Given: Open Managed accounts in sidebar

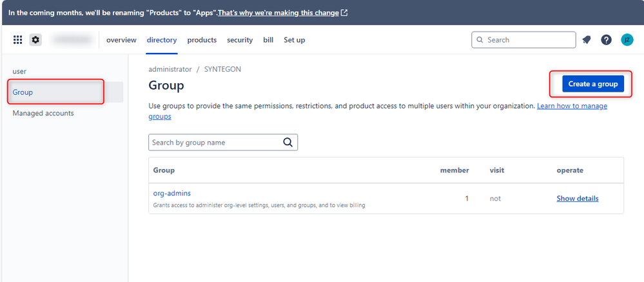Looking at the screenshot, I should coord(43,113).
